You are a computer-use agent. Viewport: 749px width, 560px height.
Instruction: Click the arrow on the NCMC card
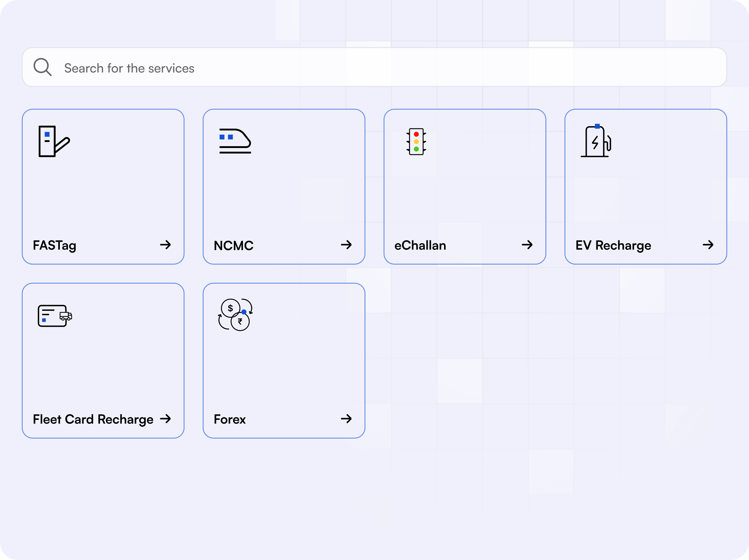coord(346,245)
